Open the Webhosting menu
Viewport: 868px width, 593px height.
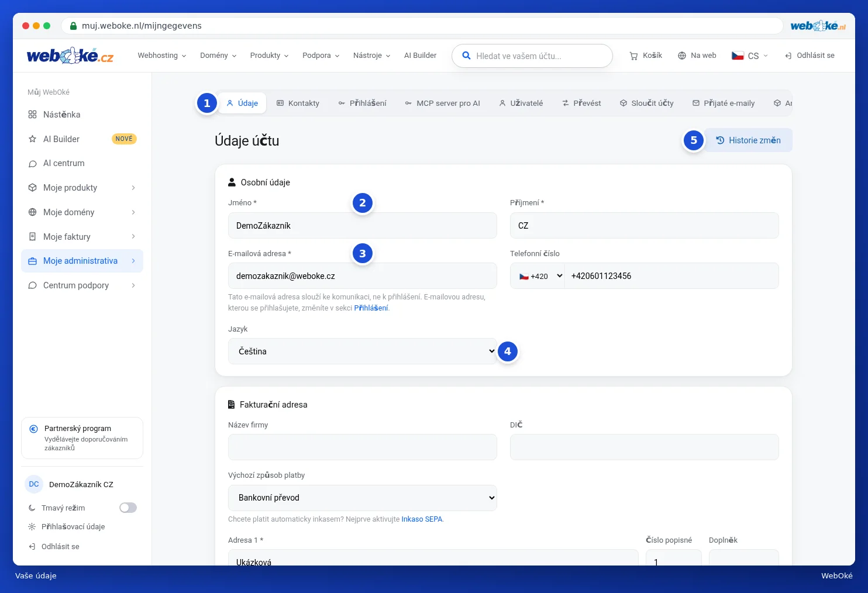pos(162,56)
